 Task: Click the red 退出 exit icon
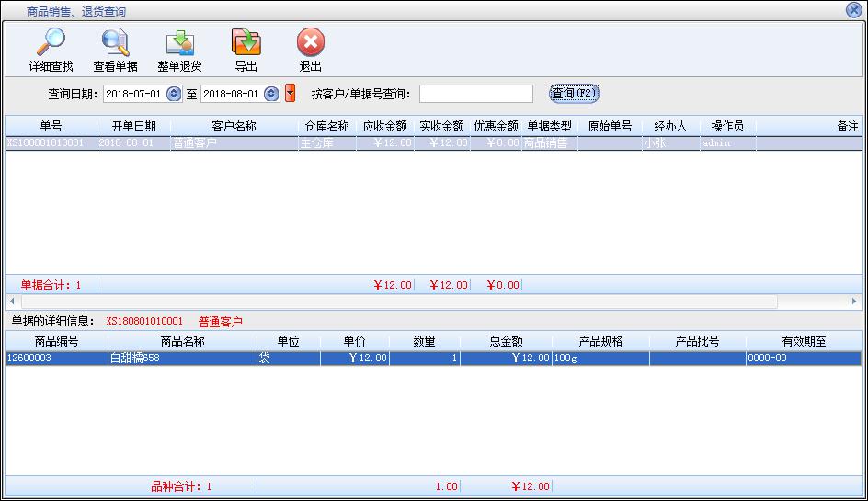(x=311, y=43)
